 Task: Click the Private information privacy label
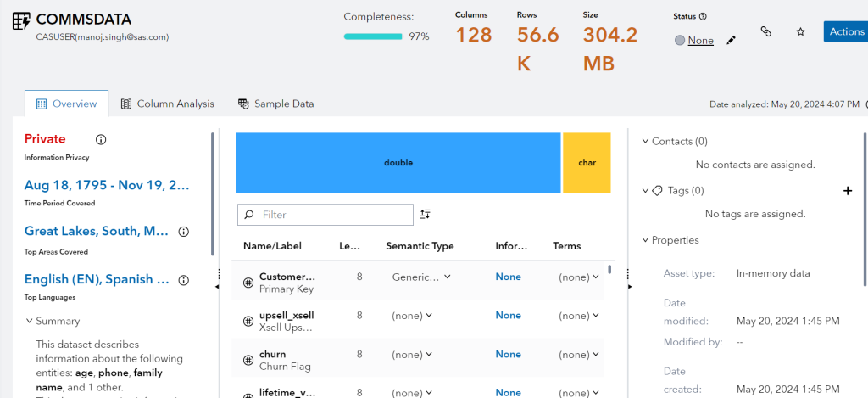(x=45, y=139)
